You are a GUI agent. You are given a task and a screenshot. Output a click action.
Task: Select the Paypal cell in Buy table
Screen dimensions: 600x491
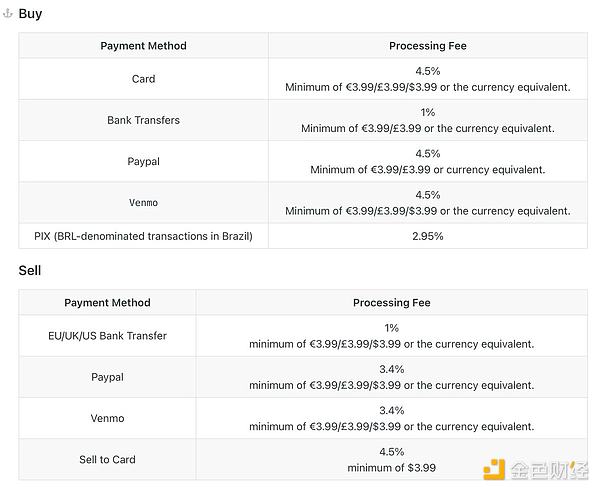click(143, 161)
